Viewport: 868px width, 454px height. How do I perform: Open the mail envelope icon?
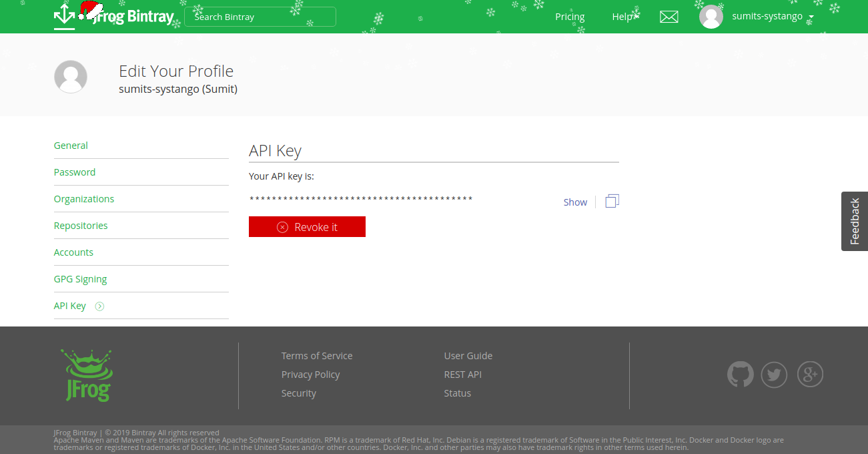[x=669, y=17]
